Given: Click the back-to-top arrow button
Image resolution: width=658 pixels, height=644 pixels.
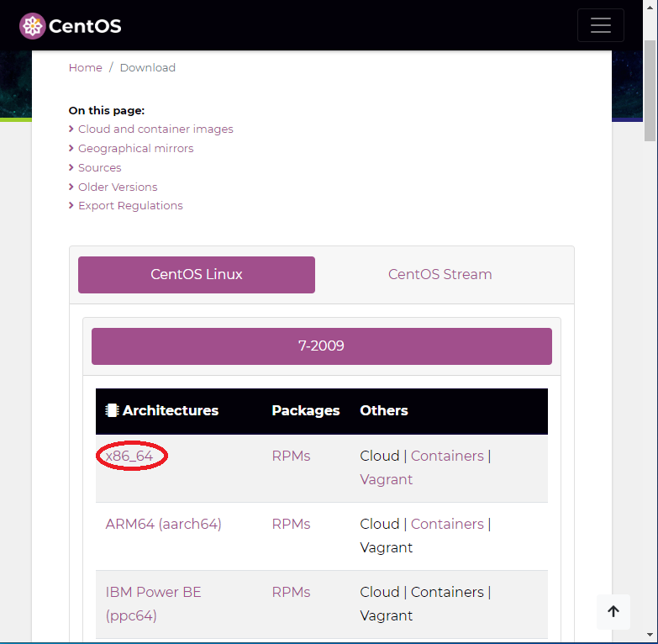Looking at the screenshot, I should (x=613, y=611).
